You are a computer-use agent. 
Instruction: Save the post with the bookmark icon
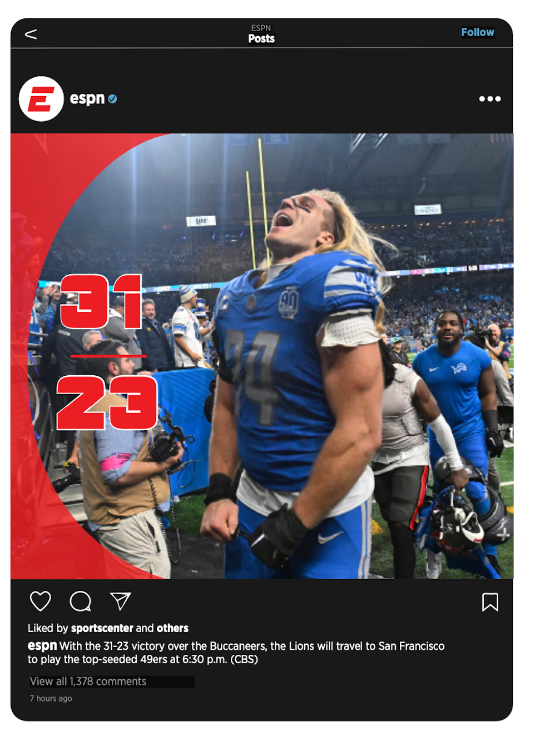(x=490, y=602)
